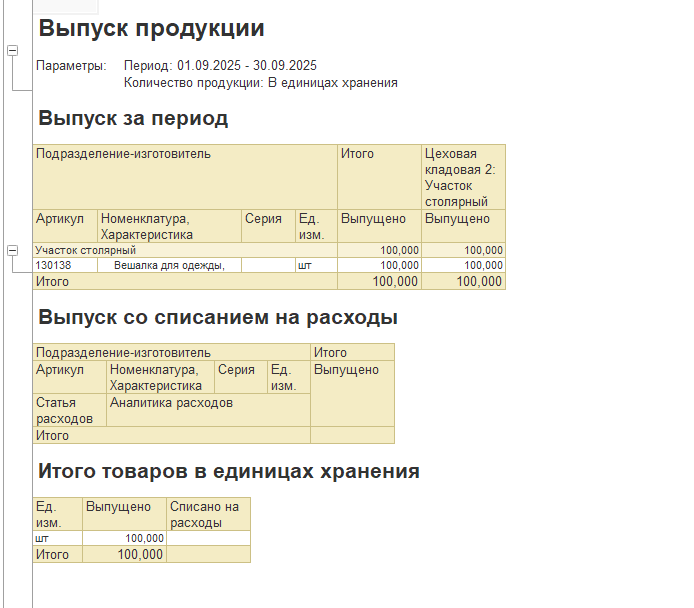
Task: Click the Выпуск за период section heading
Action: pos(133,118)
